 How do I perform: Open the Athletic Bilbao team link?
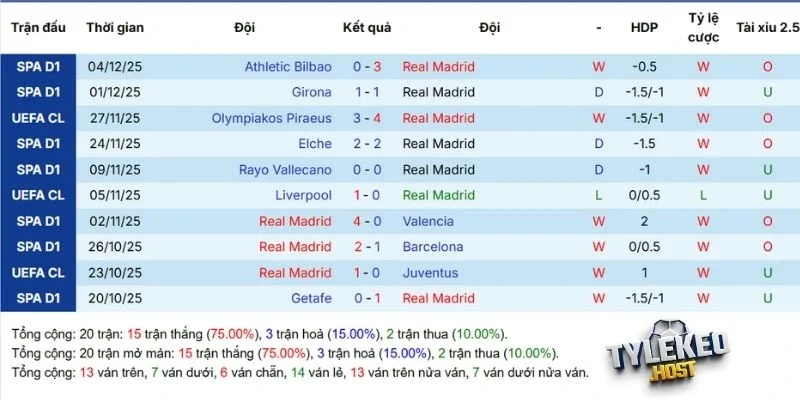pos(288,67)
